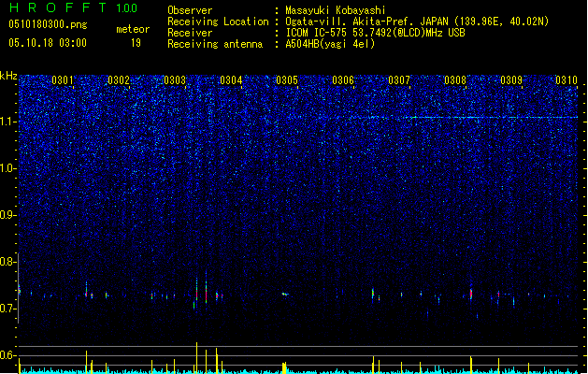Click the 0309 time marker
The width and height of the screenshot is (588, 374).
511,80
